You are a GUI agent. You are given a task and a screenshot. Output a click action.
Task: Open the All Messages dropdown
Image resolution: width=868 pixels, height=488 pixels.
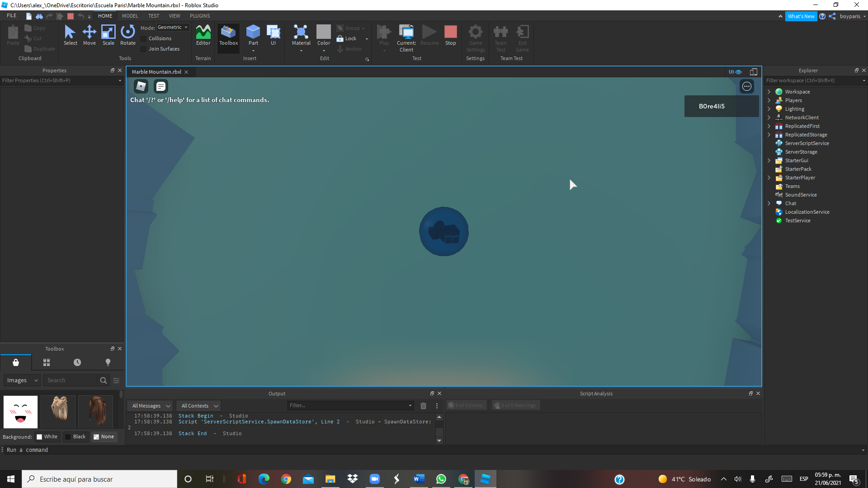tap(151, 406)
